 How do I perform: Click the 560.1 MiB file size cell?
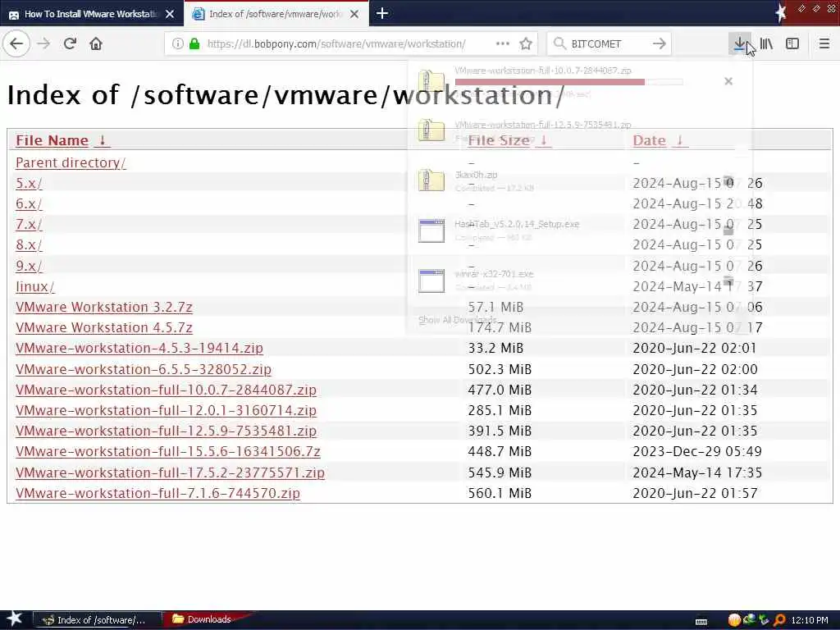coord(500,493)
